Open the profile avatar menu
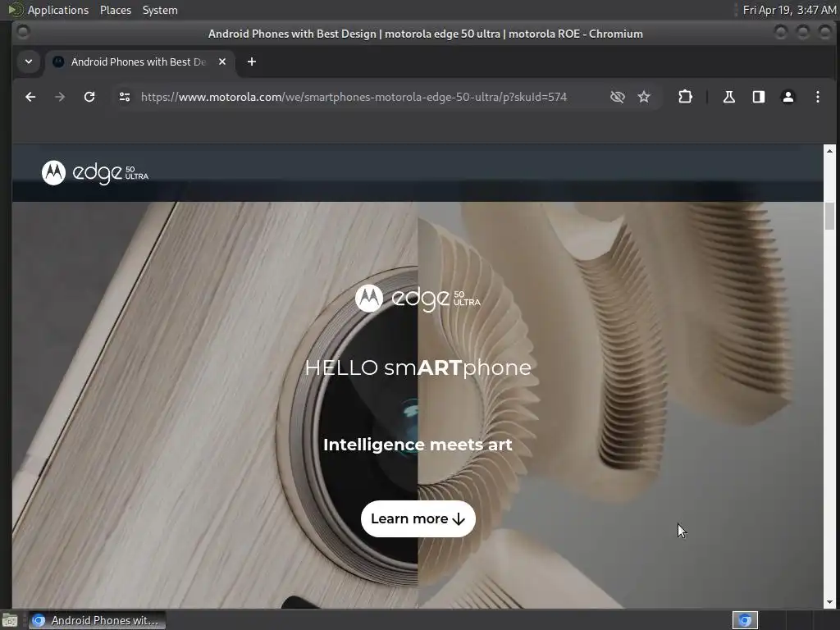The width and height of the screenshot is (840, 630). 788,97
